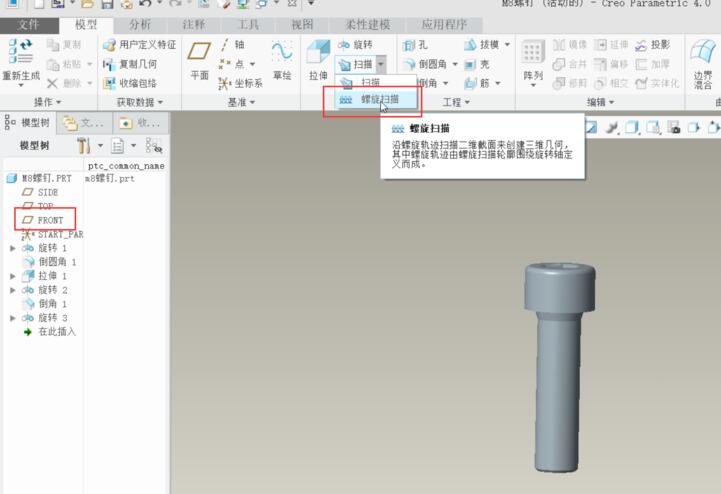Expand the 旋转 2 feature node
The width and height of the screenshot is (721, 494).
click(13, 290)
